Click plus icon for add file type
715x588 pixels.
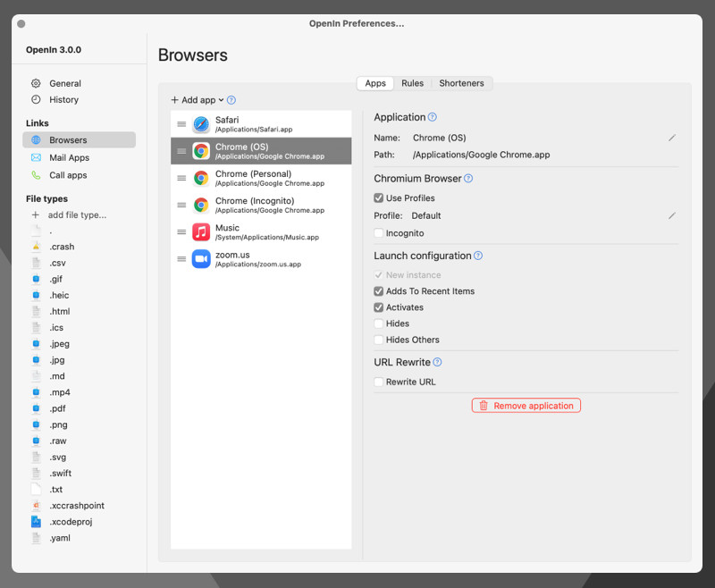36,214
